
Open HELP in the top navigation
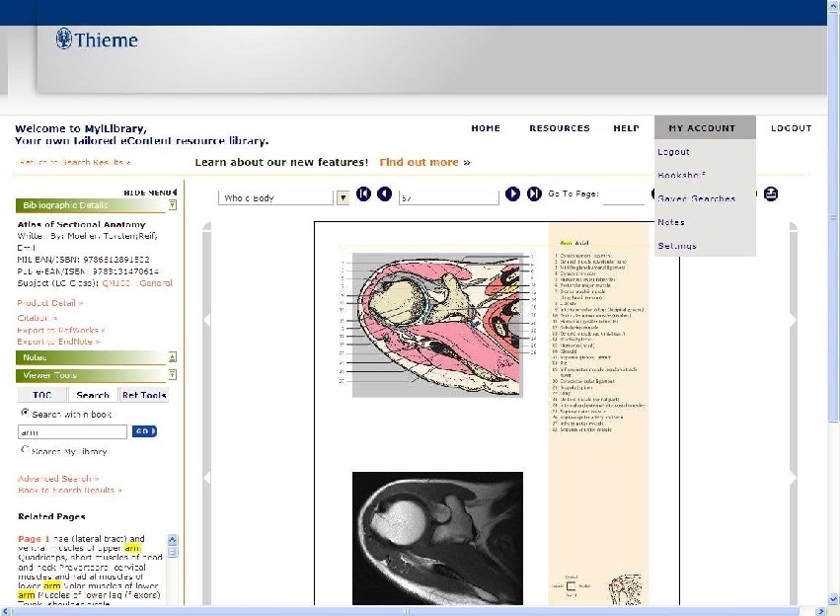(626, 128)
